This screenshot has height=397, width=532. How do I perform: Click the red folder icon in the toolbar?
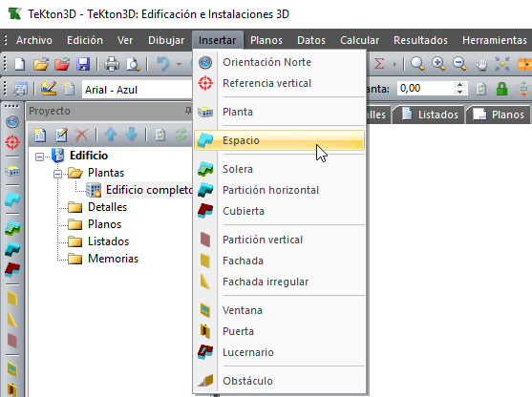(x=62, y=64)
